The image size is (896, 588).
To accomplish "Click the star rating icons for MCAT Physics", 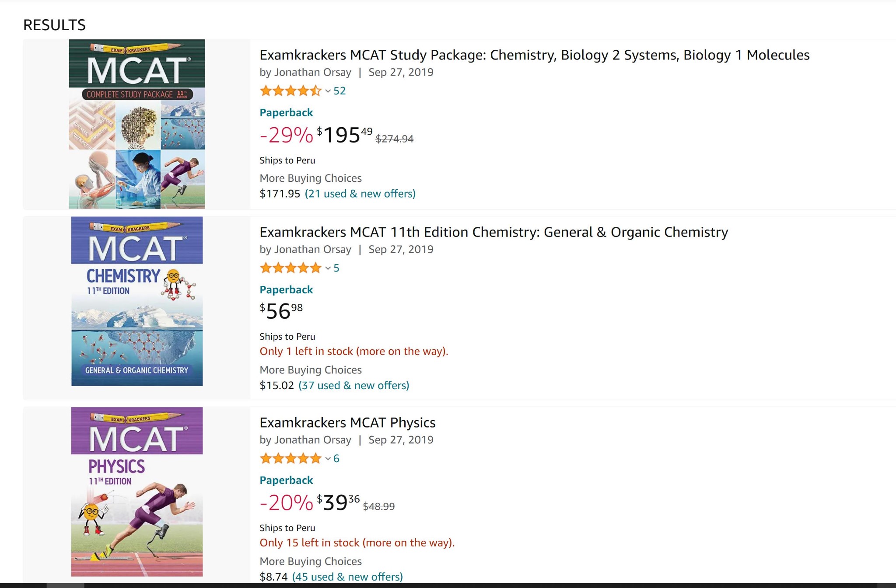I will click(x=290, y=458).
